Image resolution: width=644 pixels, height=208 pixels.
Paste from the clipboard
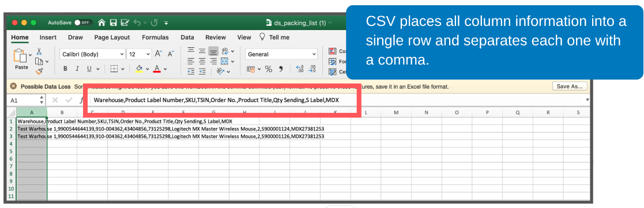point(20,55)
